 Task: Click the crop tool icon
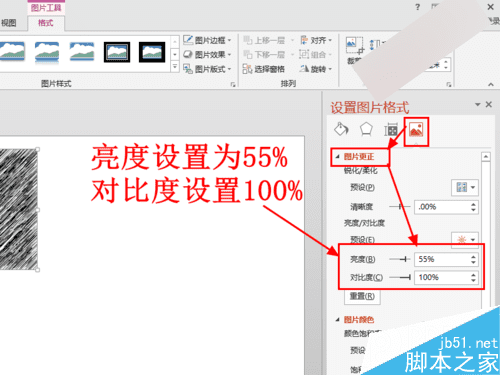[354, 46]
